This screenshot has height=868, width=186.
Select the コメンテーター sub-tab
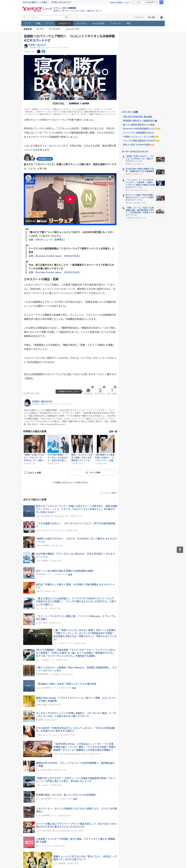(73, 29)
